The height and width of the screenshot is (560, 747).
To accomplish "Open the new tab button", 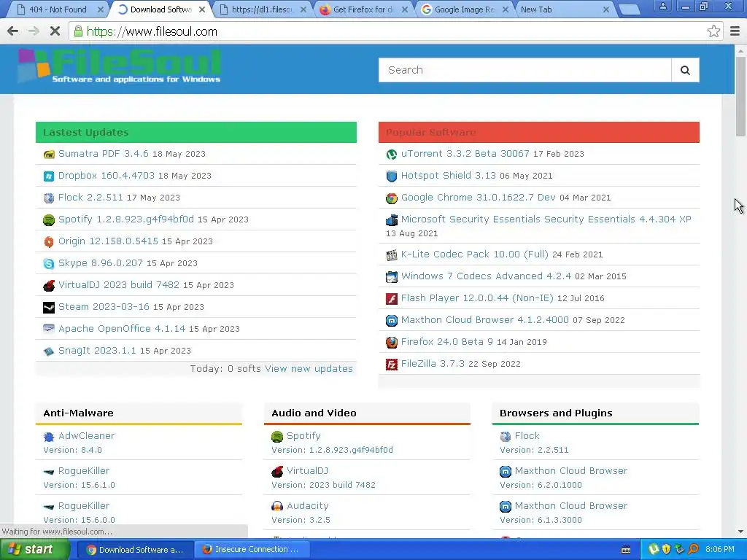I will pyautogui.click(x=630, y=9).
